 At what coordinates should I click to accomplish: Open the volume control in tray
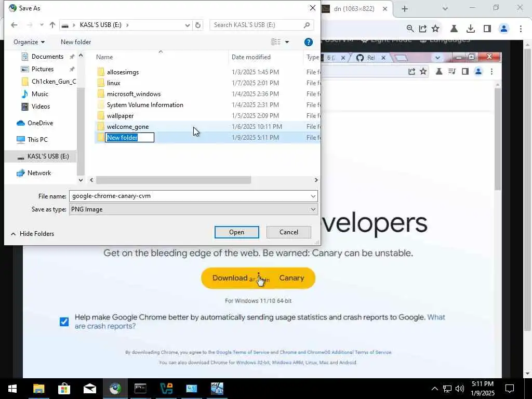pyautogui.click(x=460, y=389)
